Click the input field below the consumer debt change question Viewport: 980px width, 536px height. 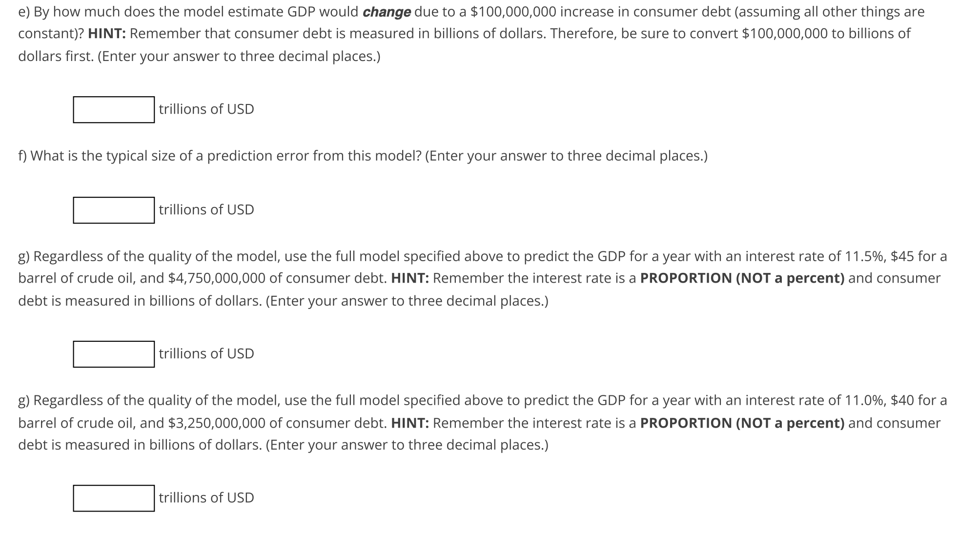113,109
